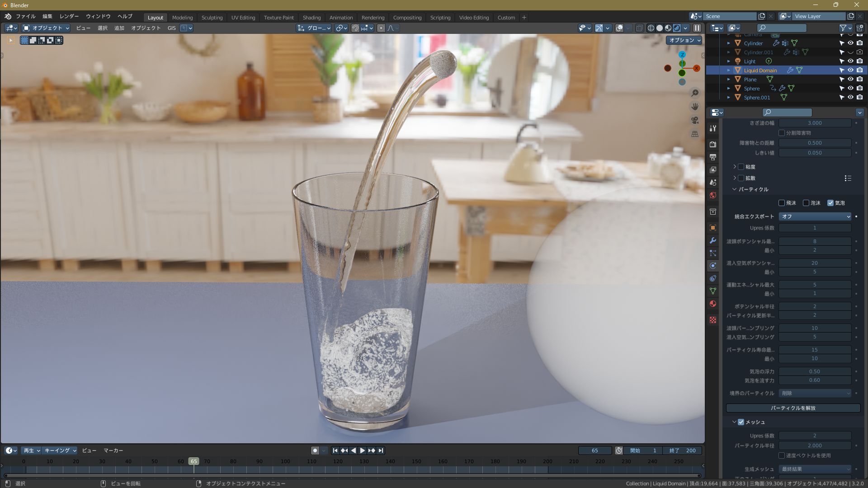This screenshot has width=868, height=488.
Task: Click the パーティクルを解放 button
Action: coord(793,408)
